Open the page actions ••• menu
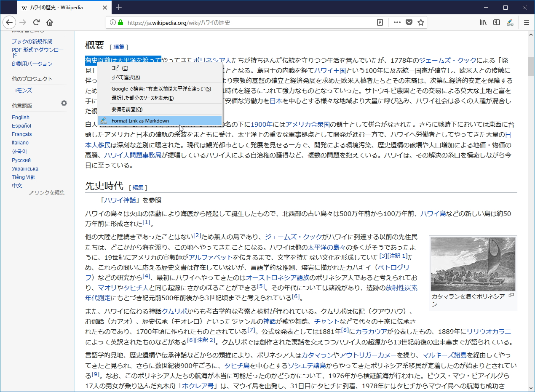The width and height of the screenshot is (535, 392). (x=396, y=22)
